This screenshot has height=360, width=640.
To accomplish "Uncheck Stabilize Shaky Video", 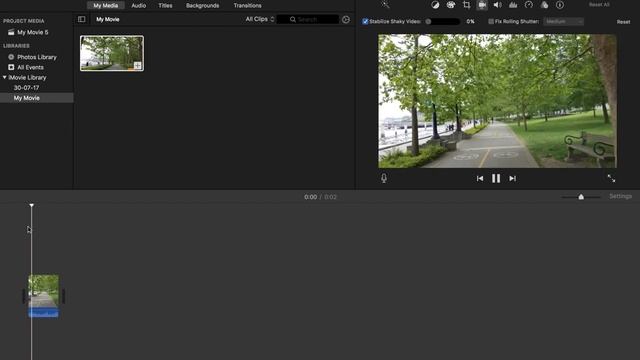I will click(365, 21).
